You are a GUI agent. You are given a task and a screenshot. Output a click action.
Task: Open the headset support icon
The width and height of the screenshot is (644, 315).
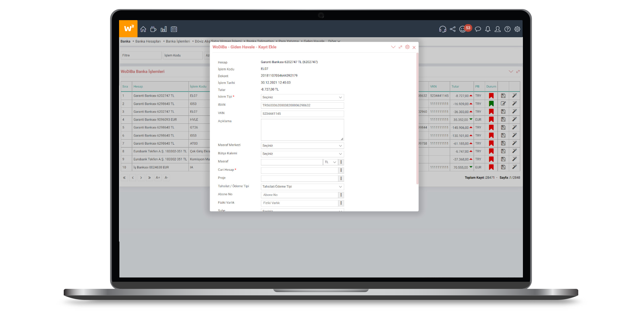pyautogui.click(x=443, y=29)
